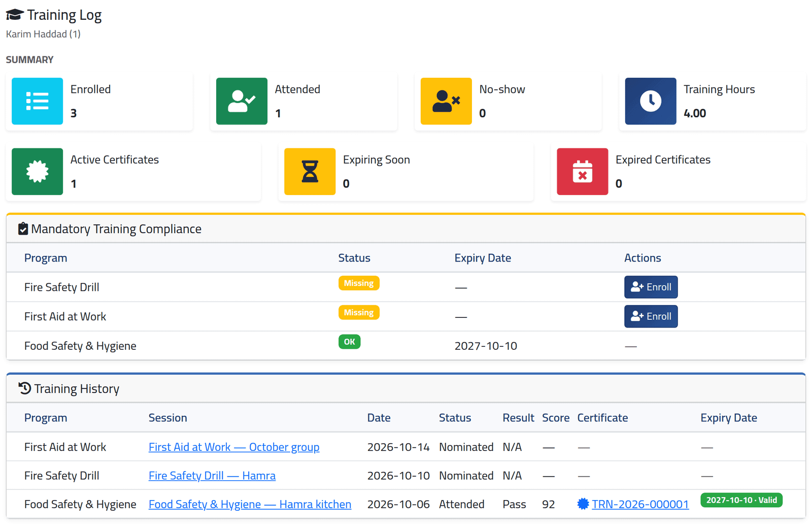Click the Missing badge for Fire Safety Drill
Viewport: 812px width, 525px height.
pyautogui.click(x=359, y=283)
